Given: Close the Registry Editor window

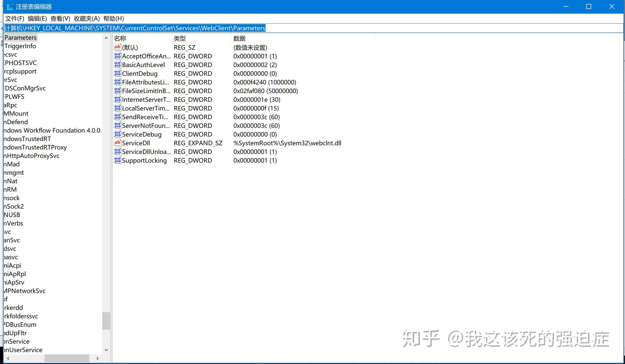Looking at the screenshot, I should (x=612, y=6).
